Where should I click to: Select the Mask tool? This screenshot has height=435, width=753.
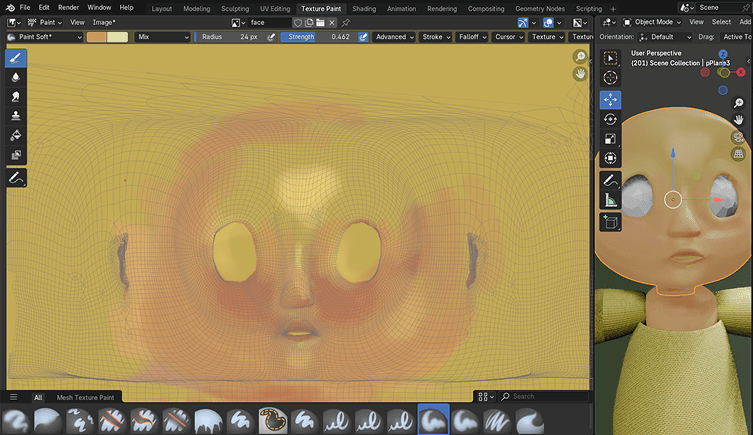pos(17,155)
